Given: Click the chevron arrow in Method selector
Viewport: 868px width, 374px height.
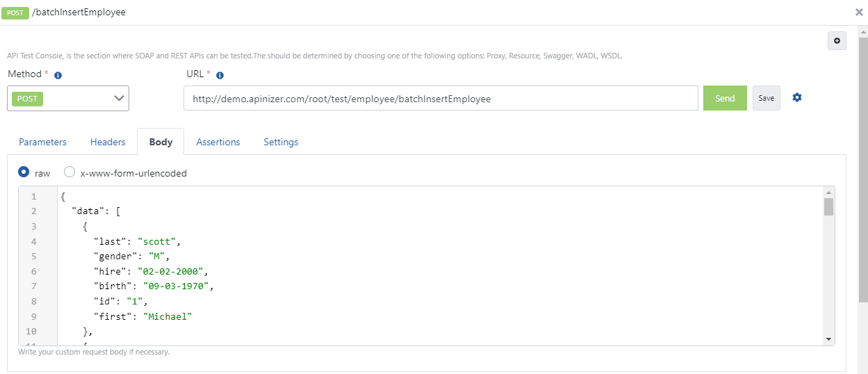Looking at the screenshot, I should click(x=119, y=99).
